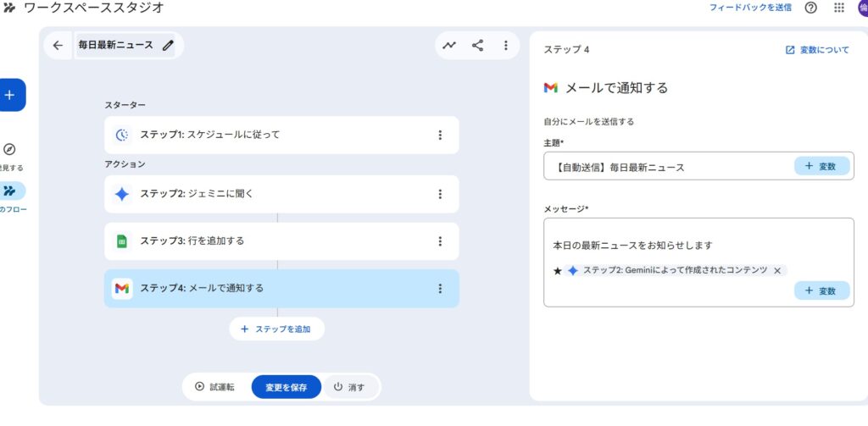Open the Google apps grid icon
The width and height of the screenshot is (868, 426).
838,8
